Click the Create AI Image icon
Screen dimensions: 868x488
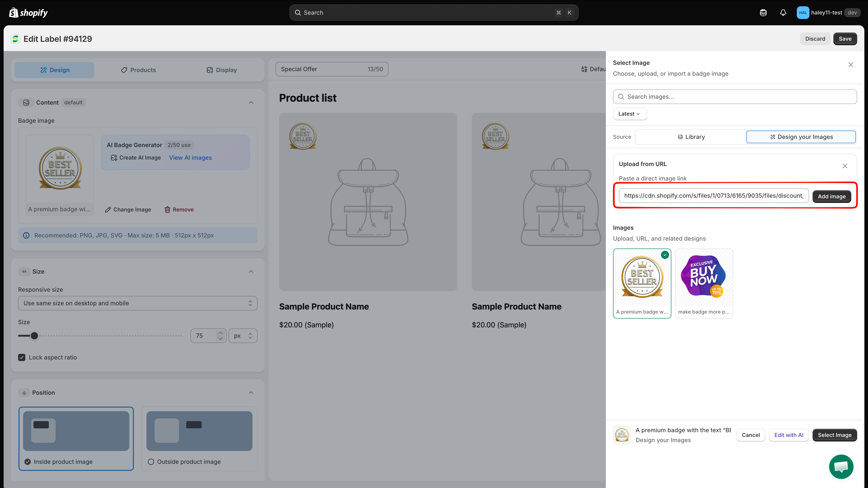[114, 158]
